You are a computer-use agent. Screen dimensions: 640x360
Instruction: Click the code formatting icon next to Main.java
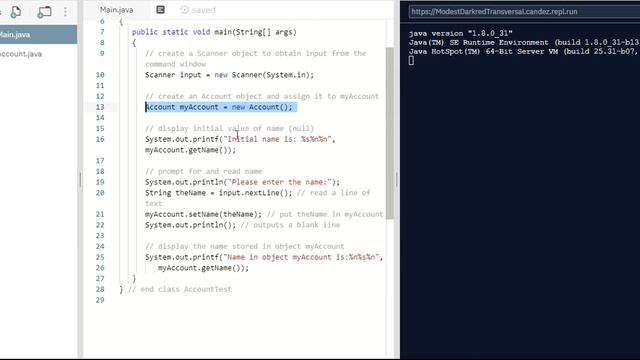(160, 10)
